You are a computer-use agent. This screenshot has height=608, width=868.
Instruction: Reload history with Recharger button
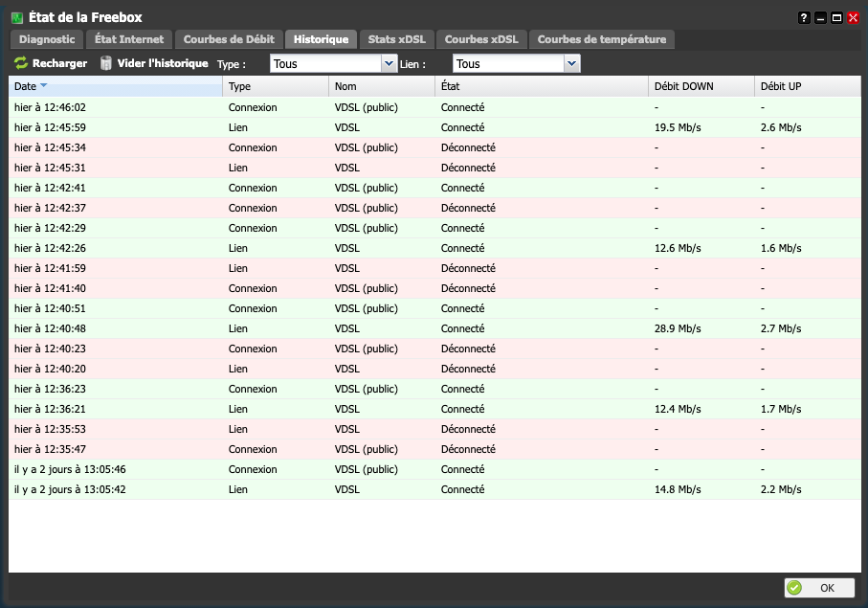tap(51, 63)
